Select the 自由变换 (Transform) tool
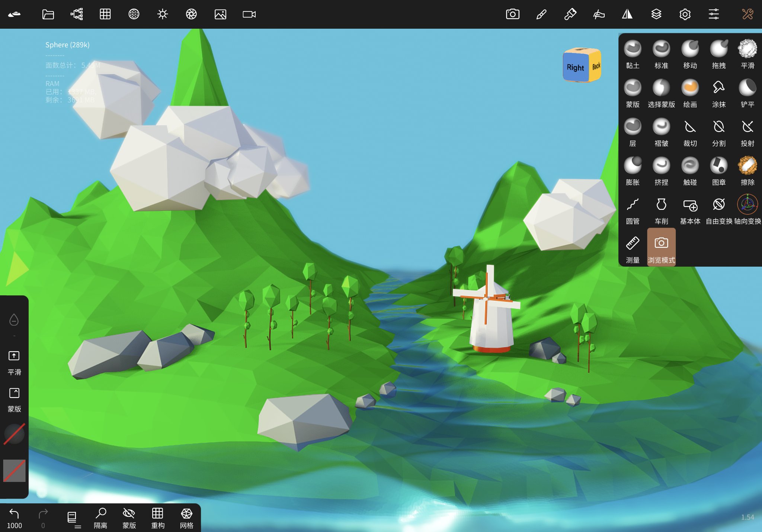Screen dimensions: 762x532 tap(718, 210)
